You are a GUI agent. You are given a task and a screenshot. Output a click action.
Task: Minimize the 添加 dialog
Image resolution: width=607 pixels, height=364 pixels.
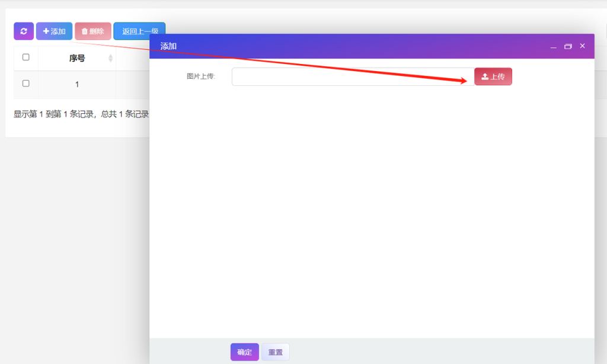(554, 46)
